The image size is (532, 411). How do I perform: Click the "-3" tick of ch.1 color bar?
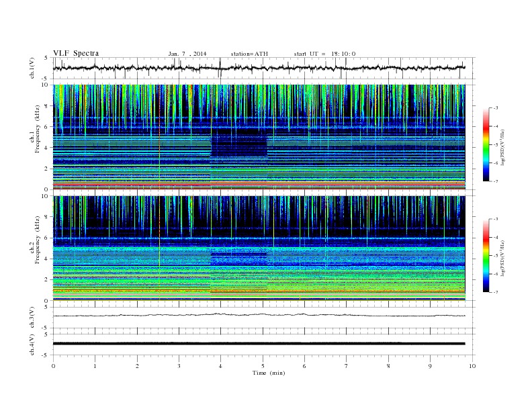point(495,108)
